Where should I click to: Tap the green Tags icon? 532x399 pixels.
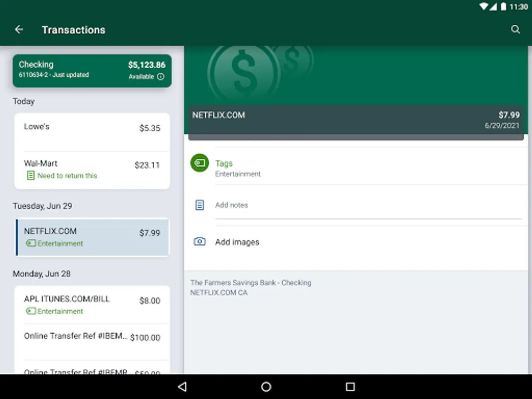(199, 163)
